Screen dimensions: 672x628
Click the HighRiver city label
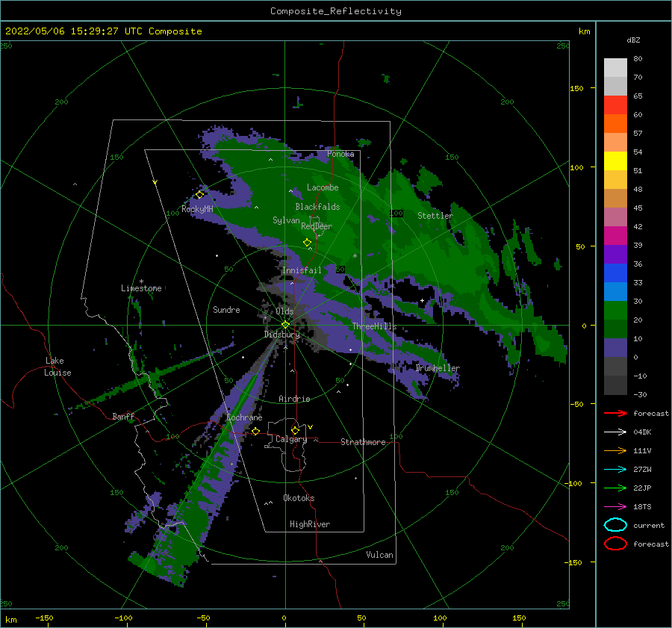[309, 524]
